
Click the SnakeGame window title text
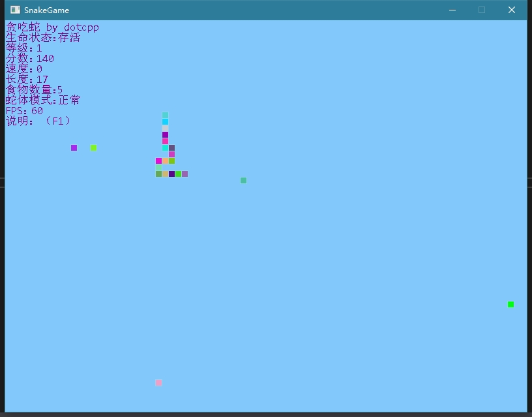46,10
